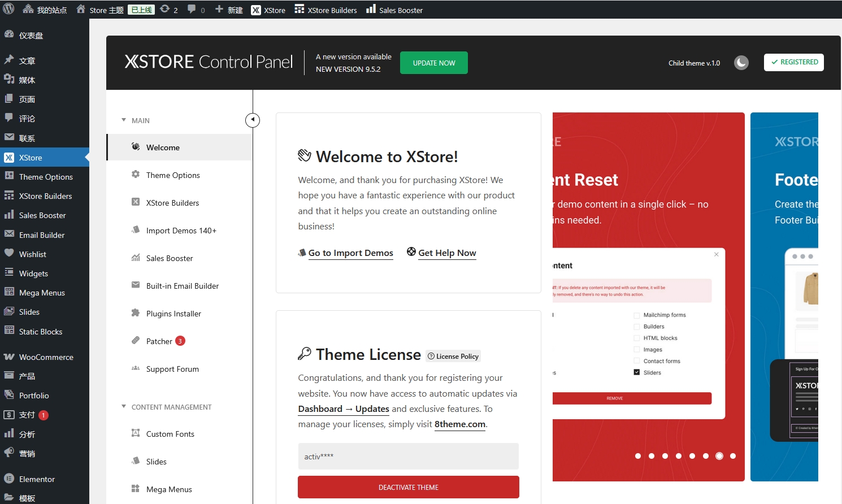Screen dimensions: 842x504
Task: Click the updates icon in admin bar
Action: coord(169,10)
